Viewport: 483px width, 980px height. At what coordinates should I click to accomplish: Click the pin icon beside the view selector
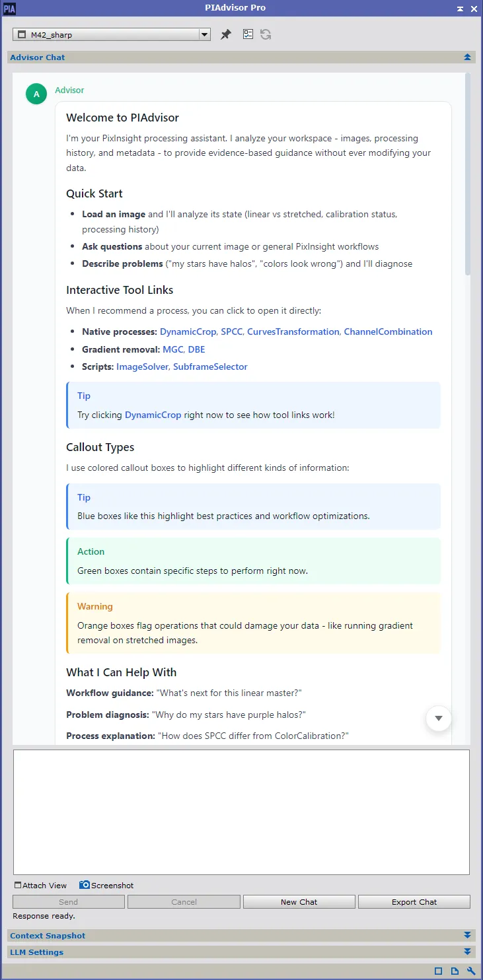coord(226,34)
